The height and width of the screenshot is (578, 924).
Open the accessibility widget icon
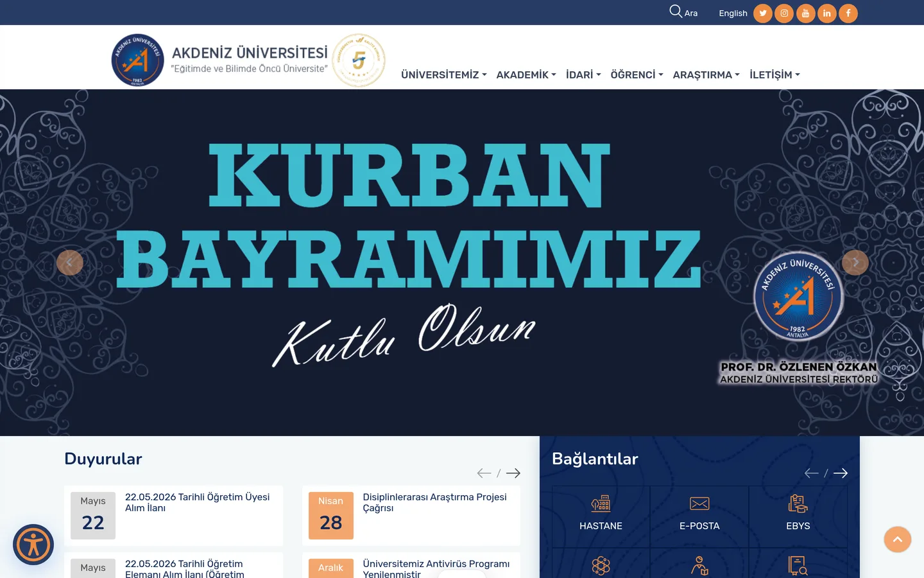pos(33,545)
